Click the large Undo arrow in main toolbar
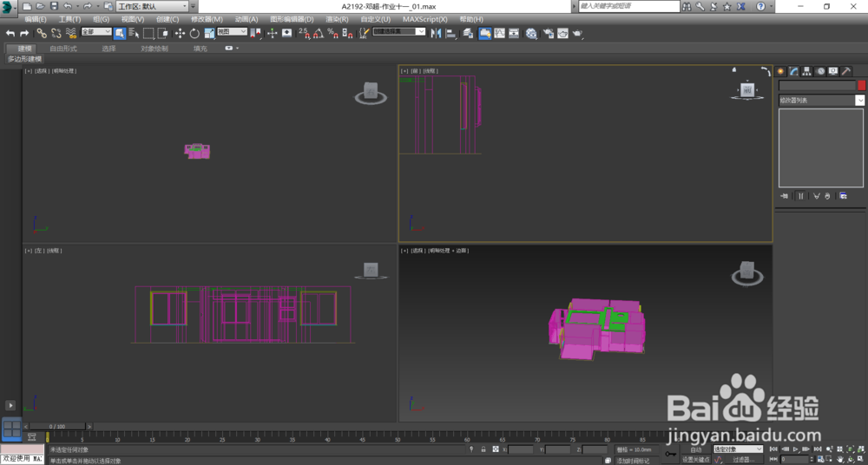Viewport: 868px width, 465px height. pyautogui.click(x=10, y=33)
